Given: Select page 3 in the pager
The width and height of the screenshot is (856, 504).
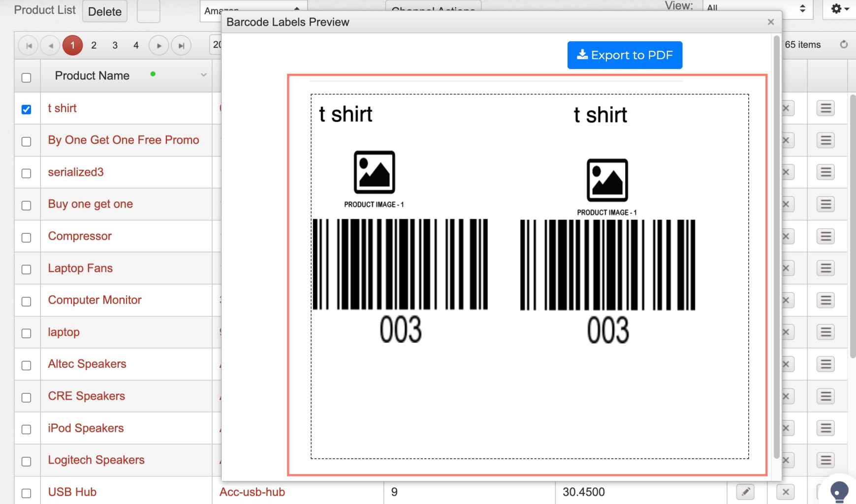Looking at the screenshot, I should (x=115, y=45).
